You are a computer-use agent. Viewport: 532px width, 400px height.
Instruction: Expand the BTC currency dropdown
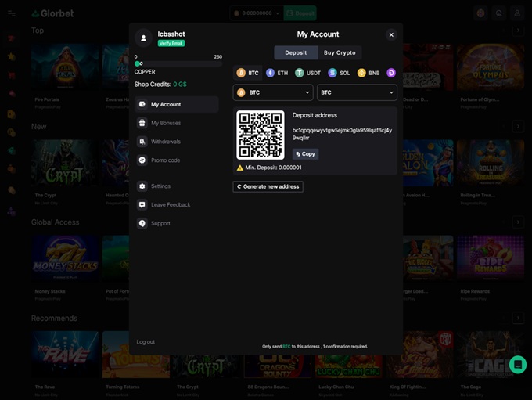pos(273,92)
